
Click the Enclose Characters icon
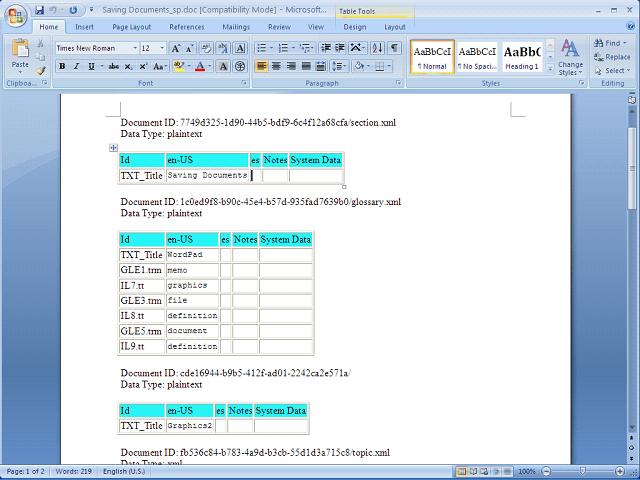(x=240, y=66)
